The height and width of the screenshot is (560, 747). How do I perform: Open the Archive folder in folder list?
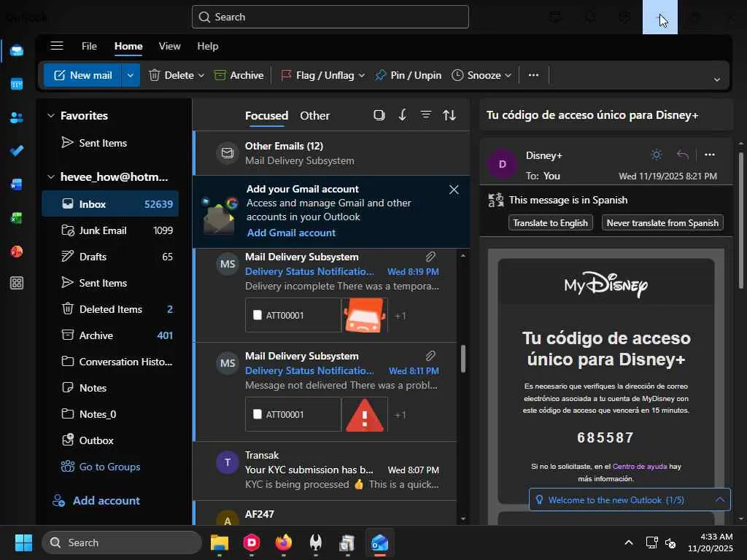(x=110, y=335)
